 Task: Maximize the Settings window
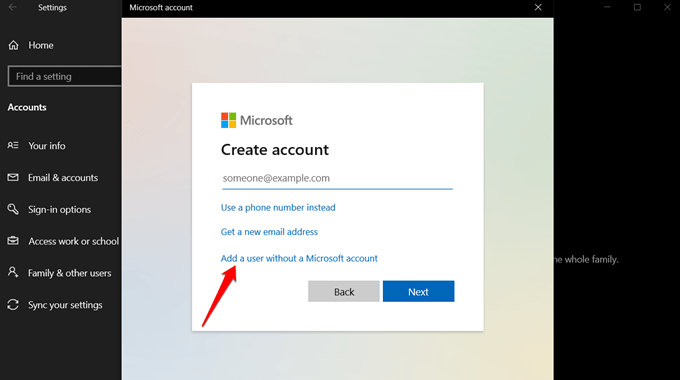point(637,7)
